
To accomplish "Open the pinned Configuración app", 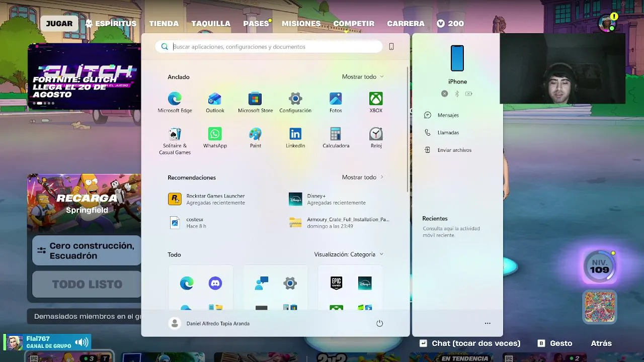I will tap(295, 103).
